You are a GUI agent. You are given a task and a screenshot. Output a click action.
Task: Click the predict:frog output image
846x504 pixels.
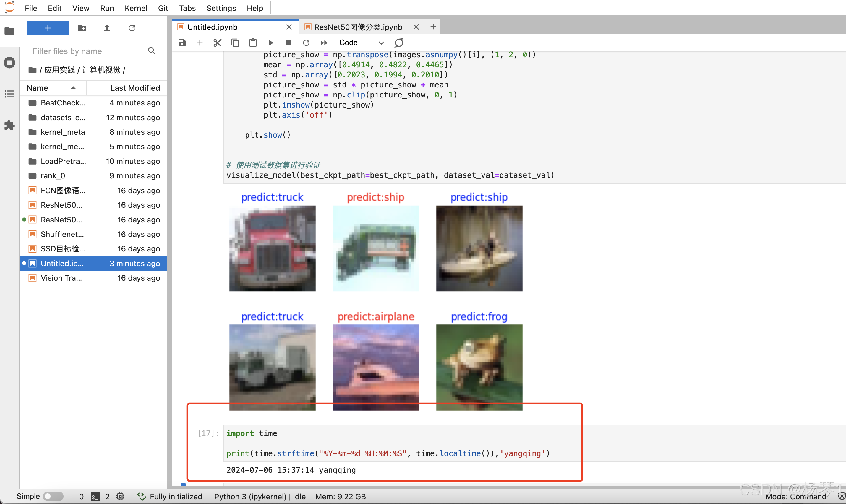[479, 367]
